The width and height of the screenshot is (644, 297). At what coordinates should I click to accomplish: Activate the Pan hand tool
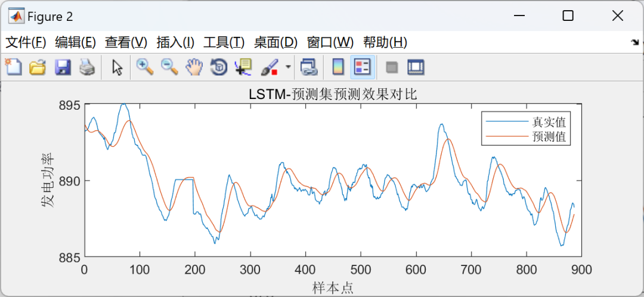point(194,67)
